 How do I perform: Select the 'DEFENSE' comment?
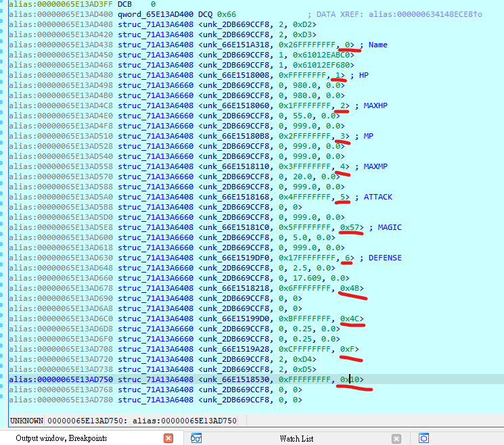tap(385, 258)
